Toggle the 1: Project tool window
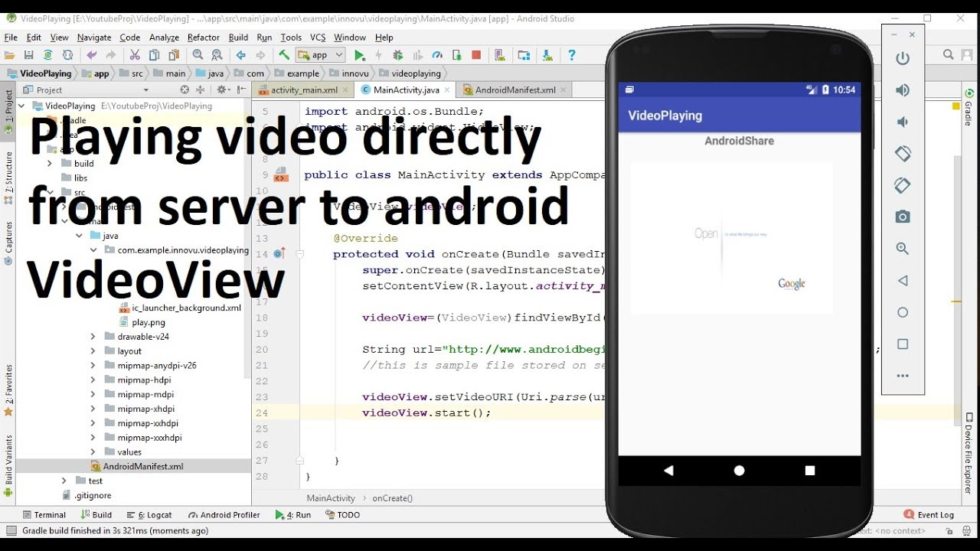 8,112
